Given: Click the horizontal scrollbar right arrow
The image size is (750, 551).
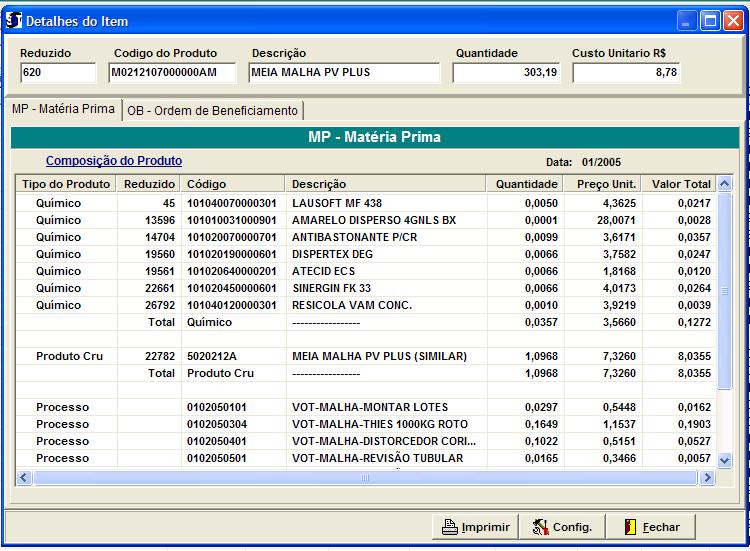Looking at the screenshot, I should tap(707, 478).
